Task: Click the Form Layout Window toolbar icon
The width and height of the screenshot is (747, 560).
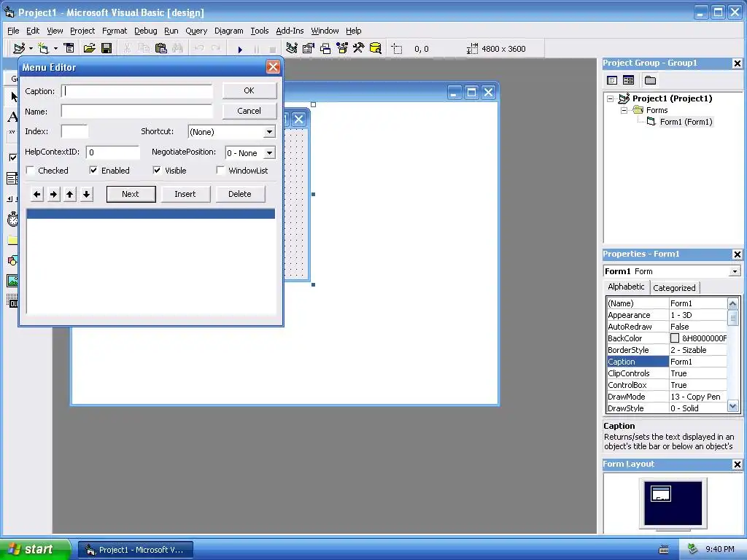Action: coord(325,49)
